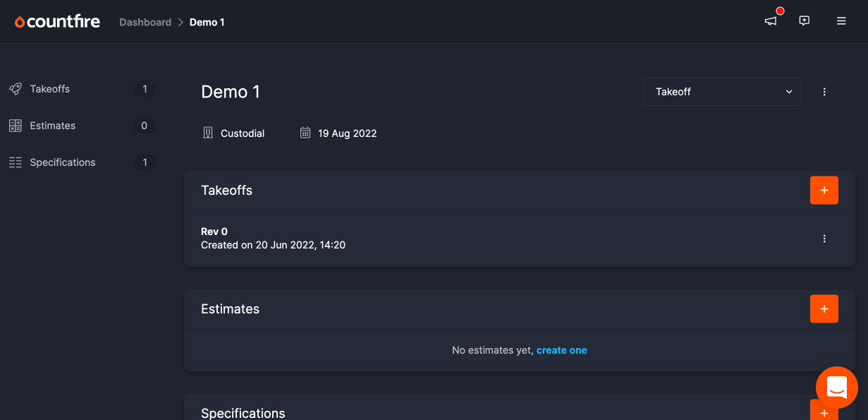Expand the Takeoff dropdown
The width and height of the screenshot is (868, 420).
pos(722,92)
